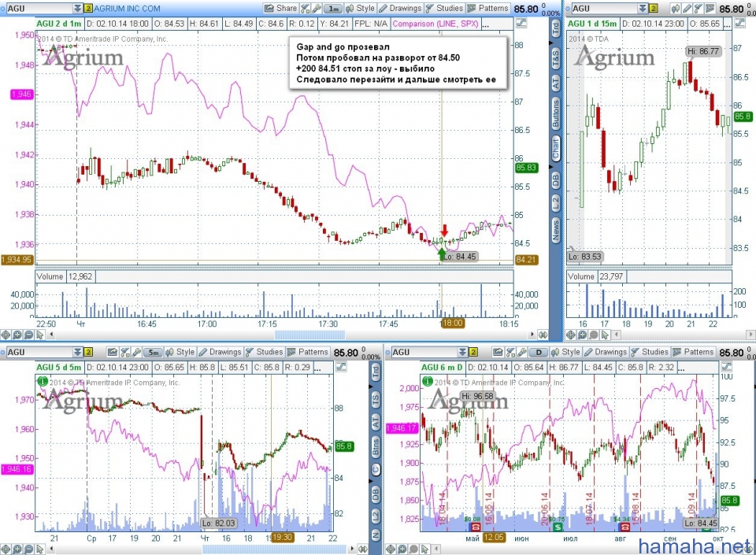This screenshot has width=756, height=555.
Task: Click chart mode icon right of 1m header
Action: tap(521, 23)
